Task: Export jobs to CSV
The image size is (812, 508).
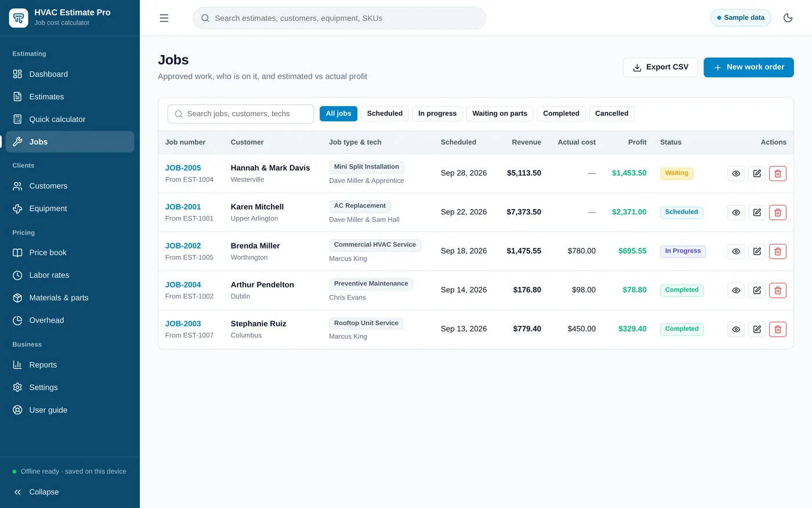Action: 660,67
